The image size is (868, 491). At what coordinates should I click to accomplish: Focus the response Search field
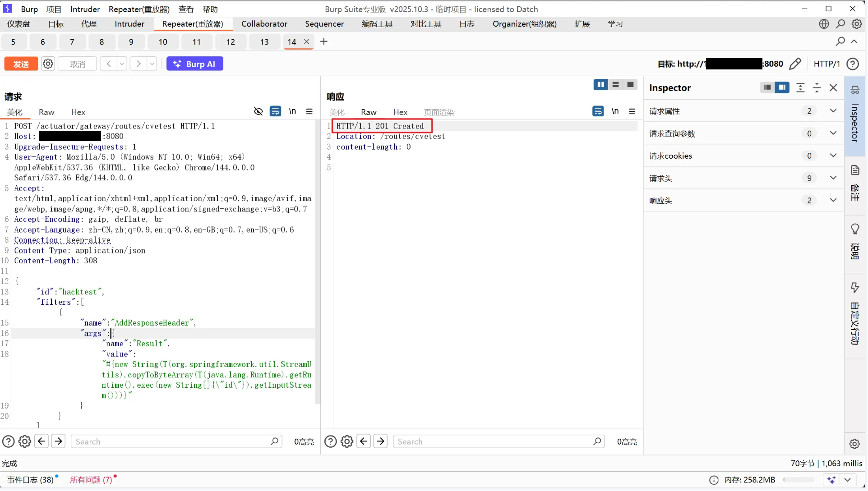coord(499,441)
